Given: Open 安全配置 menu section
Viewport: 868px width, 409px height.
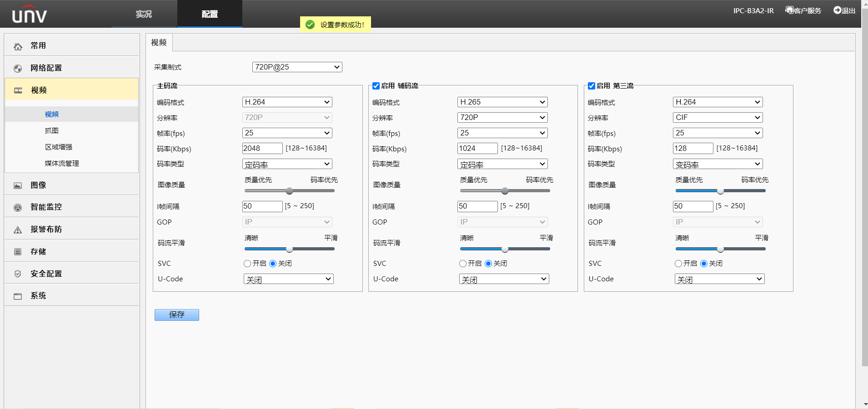Looking at the screenshot, I should pyautogui.click(x=72, y=274).
